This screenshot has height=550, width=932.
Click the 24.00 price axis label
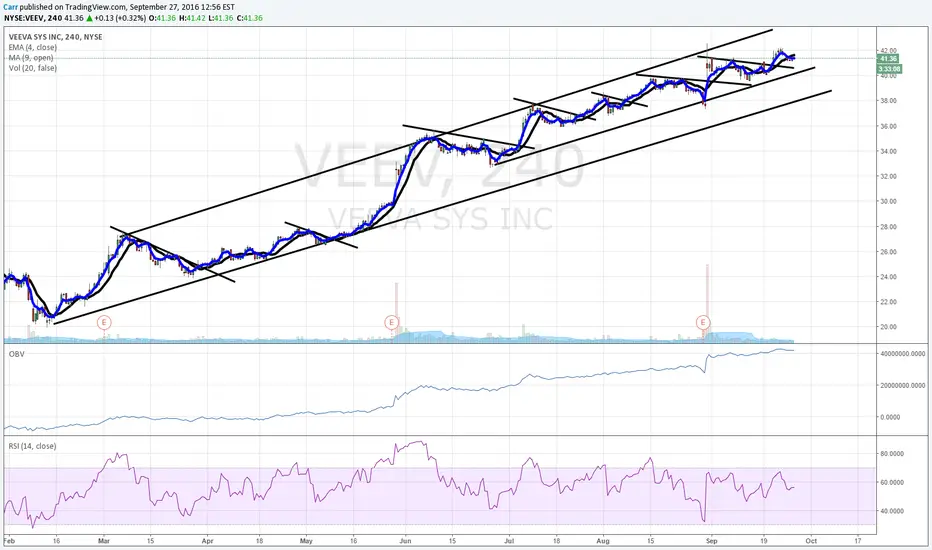point(889,276)
